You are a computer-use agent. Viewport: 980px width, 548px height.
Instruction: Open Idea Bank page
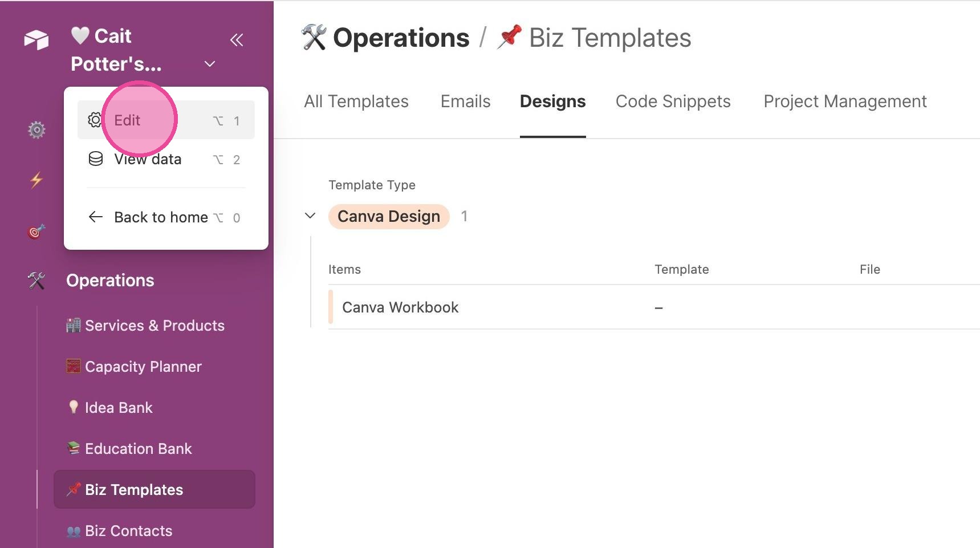pos(109,408)
